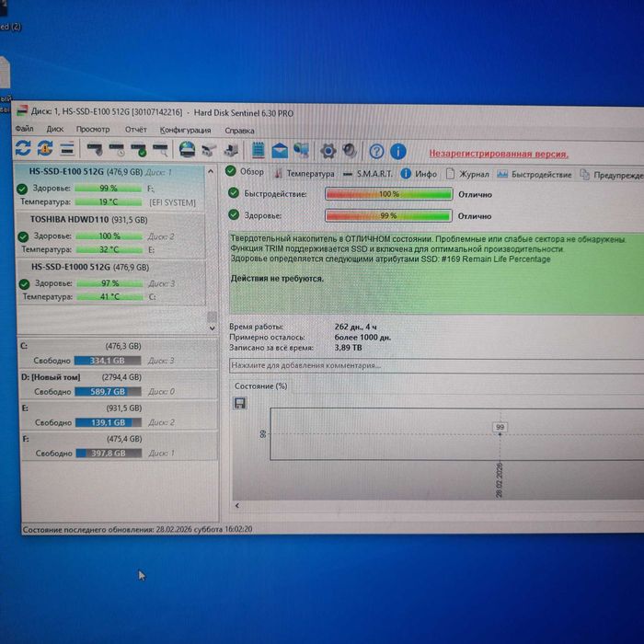The height and width of the screenshot is (644, 644).
Task: Open the Конфигурация menu
Action: point(185,131)
